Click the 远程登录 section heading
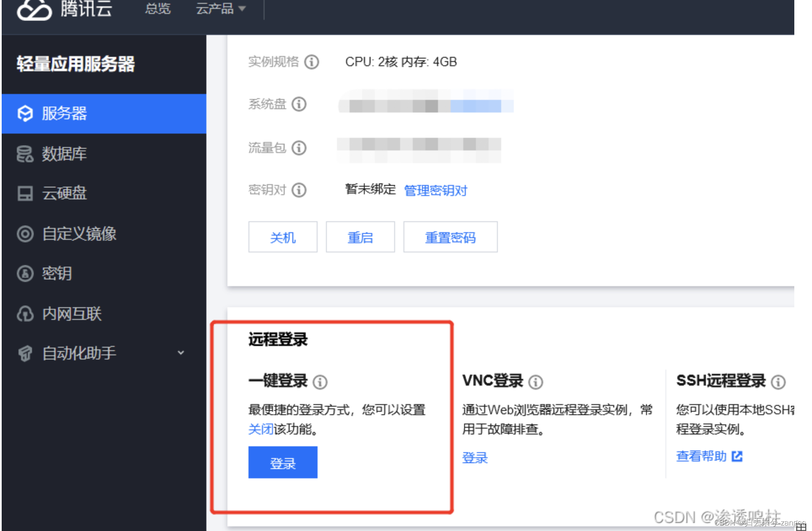Viewport: 812px width, 531px height. coord(278,339)
